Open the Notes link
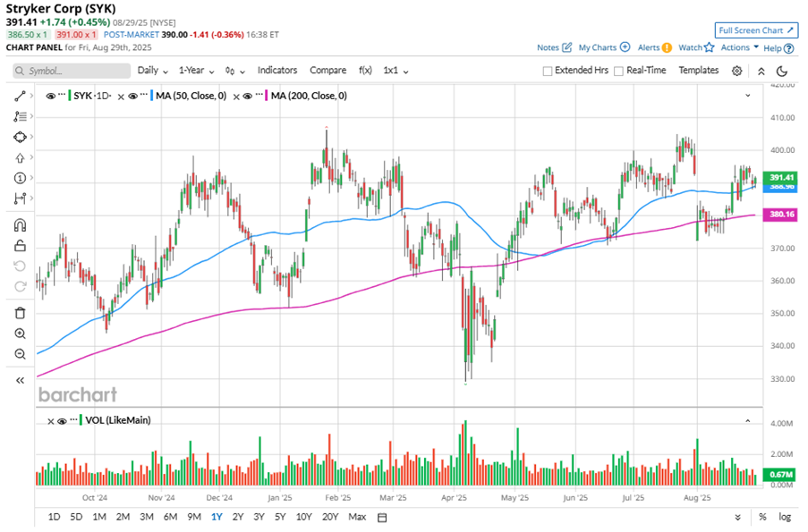The image size is (808, 532). click(x=548, y=47)
